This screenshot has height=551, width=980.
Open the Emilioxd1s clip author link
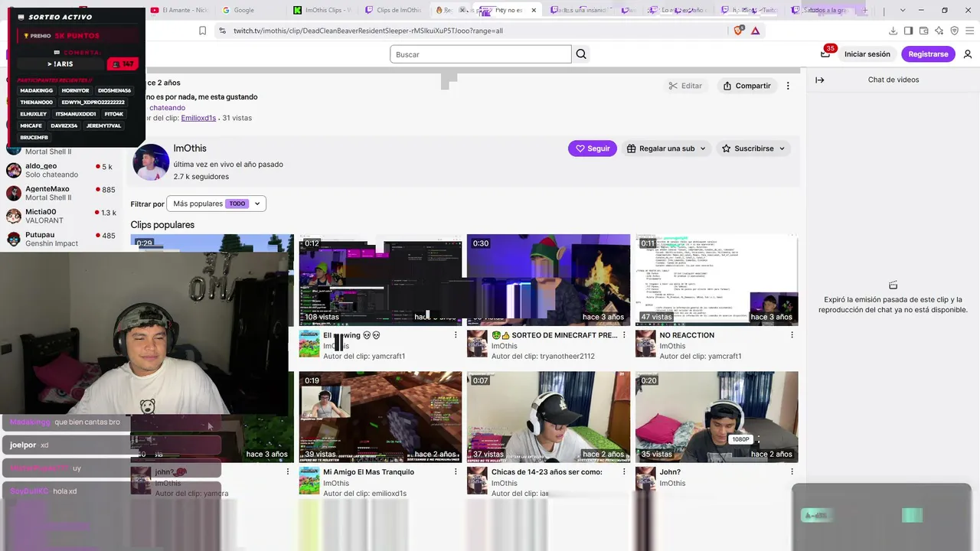tap(198, 118)
